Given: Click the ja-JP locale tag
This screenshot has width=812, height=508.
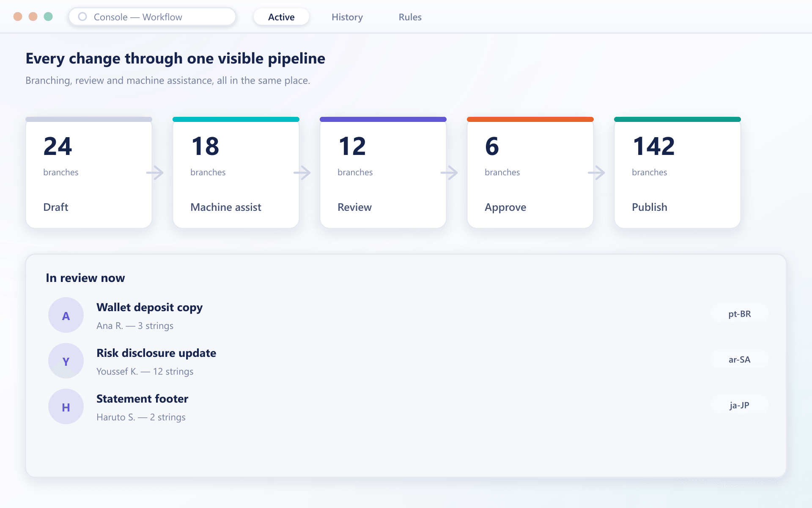Looking at the screenshot, I should (x=740, y=405).
